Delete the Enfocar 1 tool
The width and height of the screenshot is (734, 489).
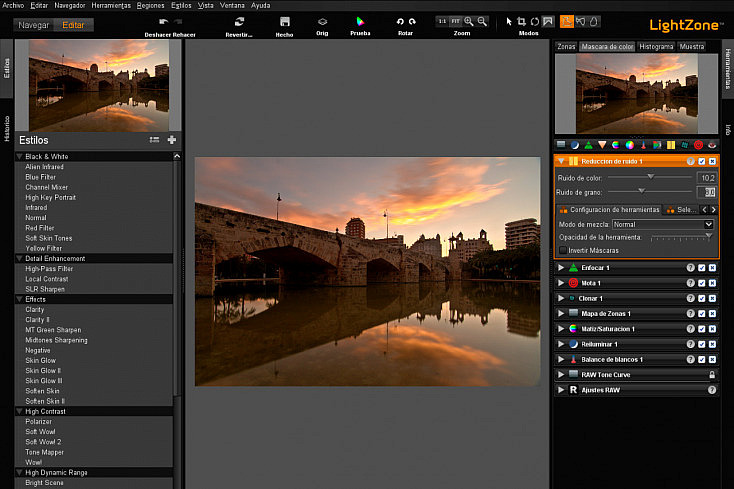tap(712, 268)
